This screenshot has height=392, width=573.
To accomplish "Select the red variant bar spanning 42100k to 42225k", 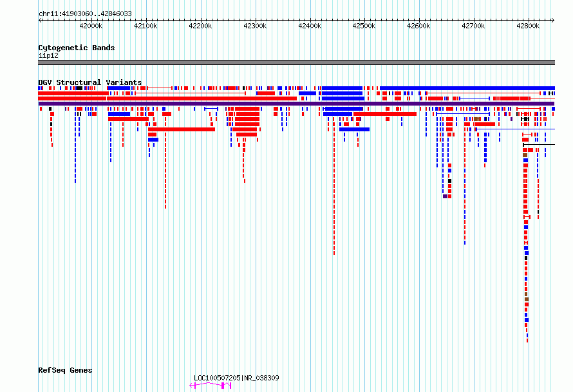I will [182, 129].
